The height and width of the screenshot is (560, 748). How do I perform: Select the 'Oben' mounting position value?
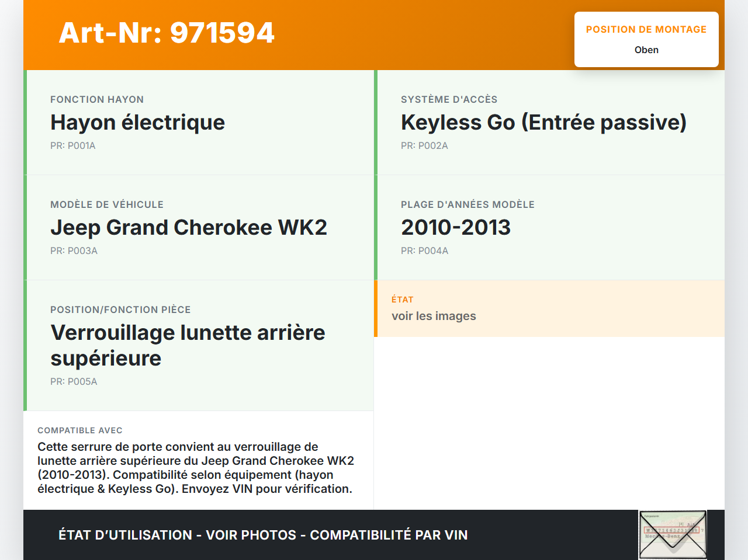(x=646, y=50)
